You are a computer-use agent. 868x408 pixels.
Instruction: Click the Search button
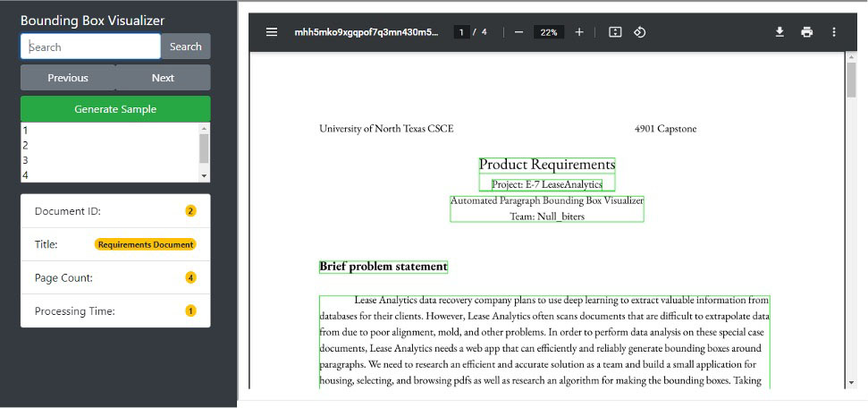(x=185, y=47)
